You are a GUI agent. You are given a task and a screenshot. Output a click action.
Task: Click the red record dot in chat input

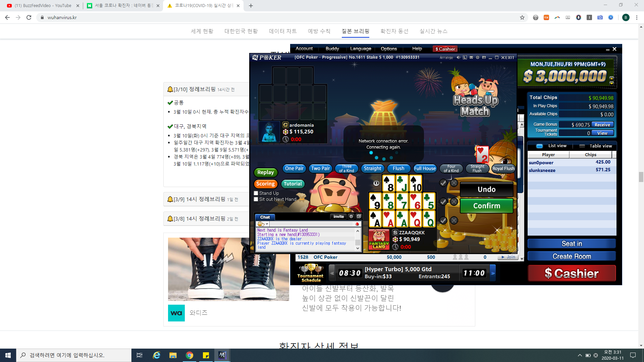pyautogui.click(x=357, y=224)
